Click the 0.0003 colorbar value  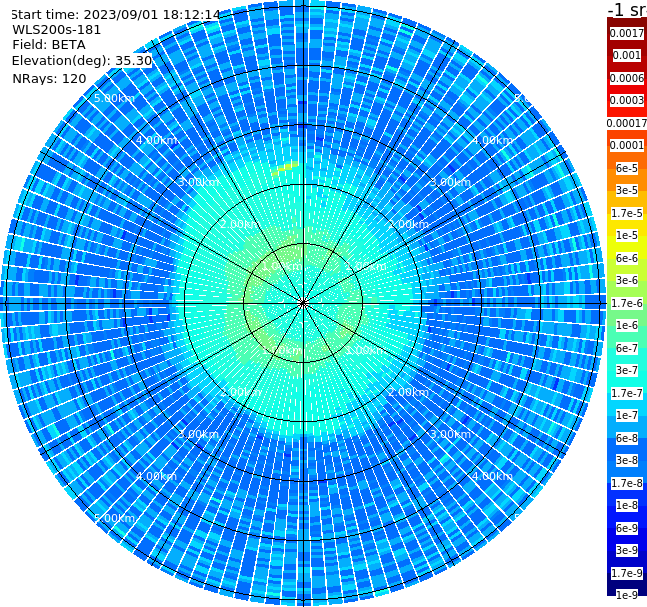627,100
